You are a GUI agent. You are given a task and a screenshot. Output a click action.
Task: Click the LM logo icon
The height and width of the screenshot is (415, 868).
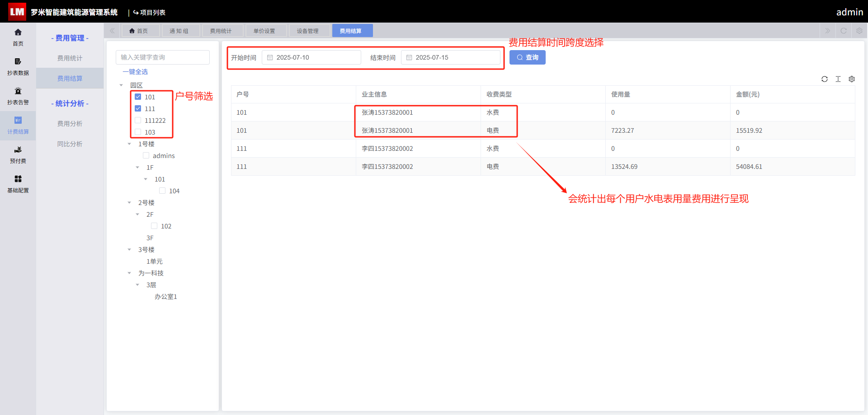(x=17, y=12)
